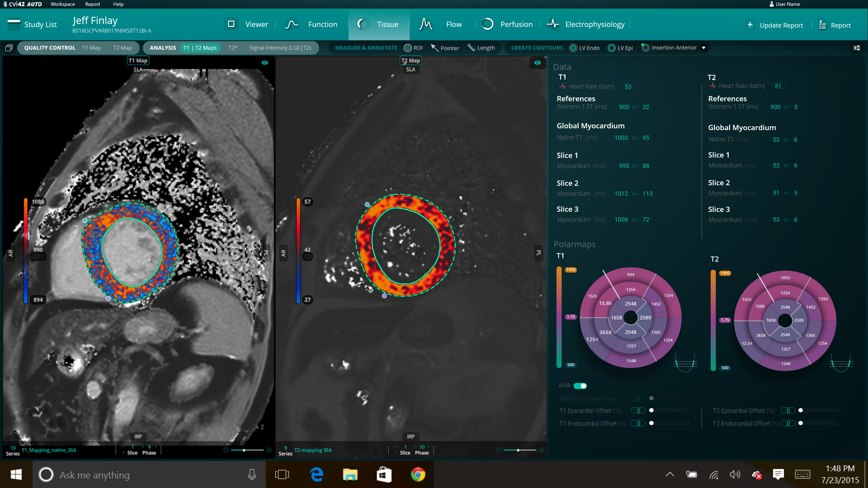
Task: Click the Update Report button
Action: tap(775, 25)
